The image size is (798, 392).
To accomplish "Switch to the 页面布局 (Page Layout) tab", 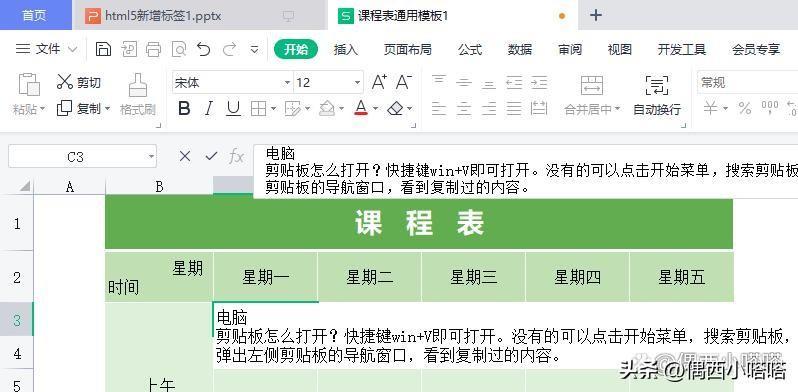I will click(407, 49).
